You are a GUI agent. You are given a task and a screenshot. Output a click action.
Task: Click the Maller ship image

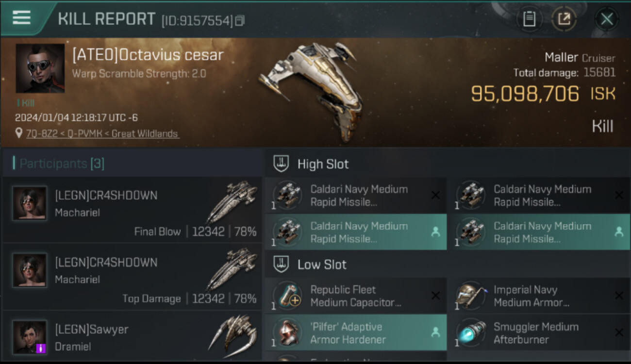312,90
